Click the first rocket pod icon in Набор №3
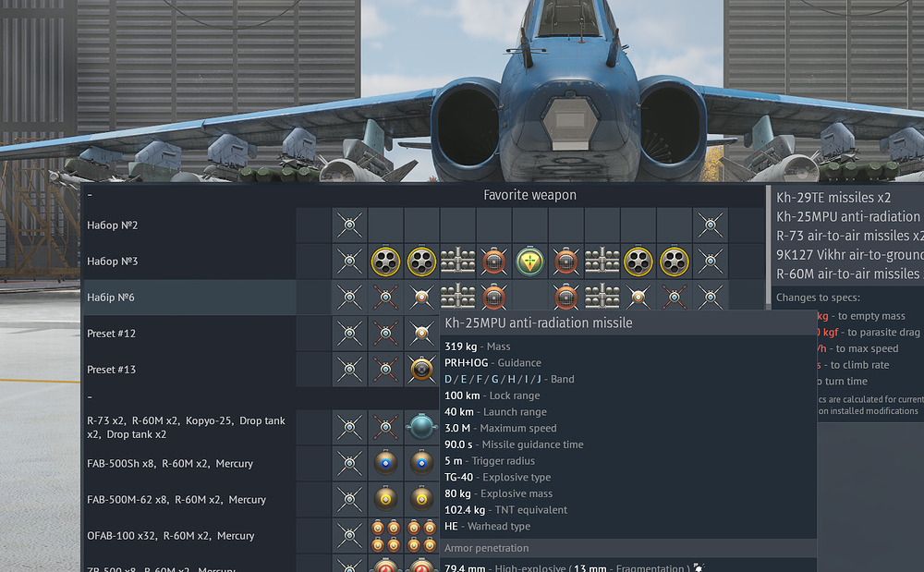 385,261
